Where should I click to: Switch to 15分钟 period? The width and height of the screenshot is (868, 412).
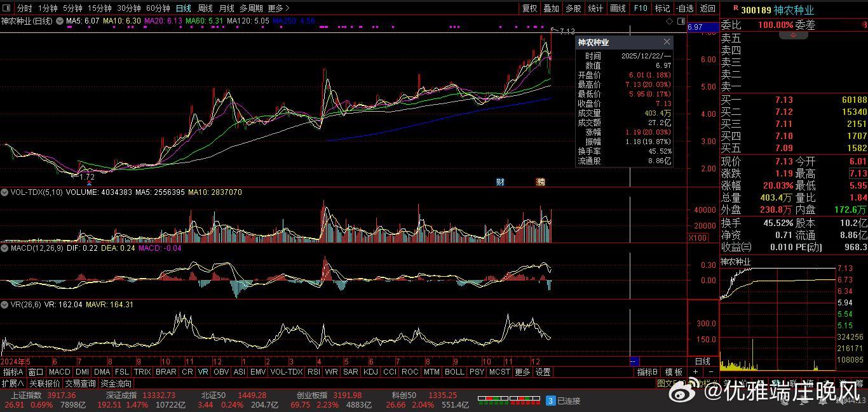[x=99, y=8]
